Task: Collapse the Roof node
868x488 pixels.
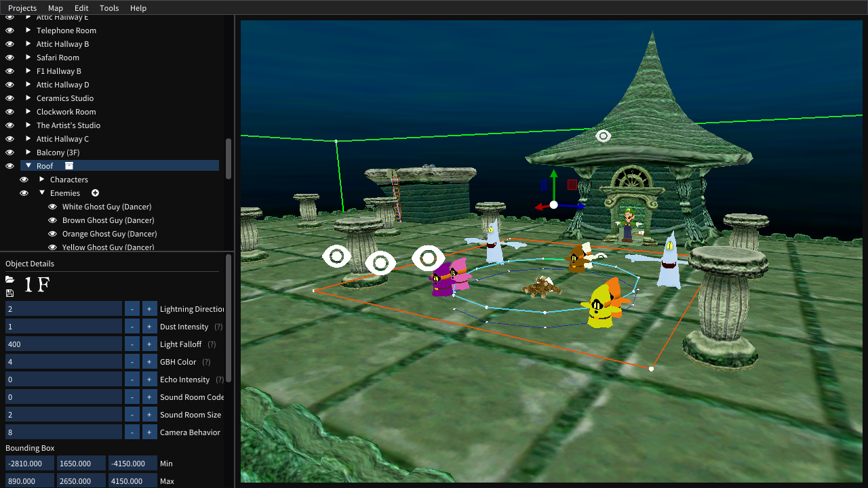Action: click(28, 166)
